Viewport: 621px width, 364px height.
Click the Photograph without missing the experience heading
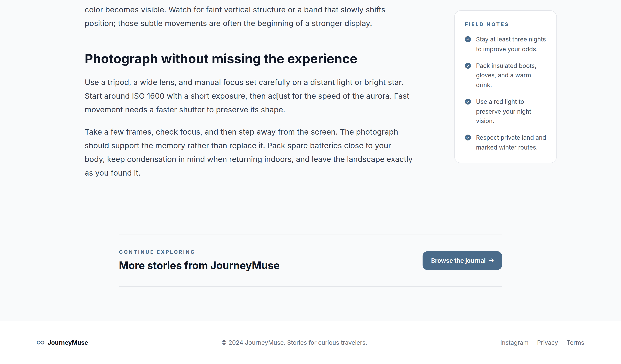pyautogui.click(x=221, y=59)
